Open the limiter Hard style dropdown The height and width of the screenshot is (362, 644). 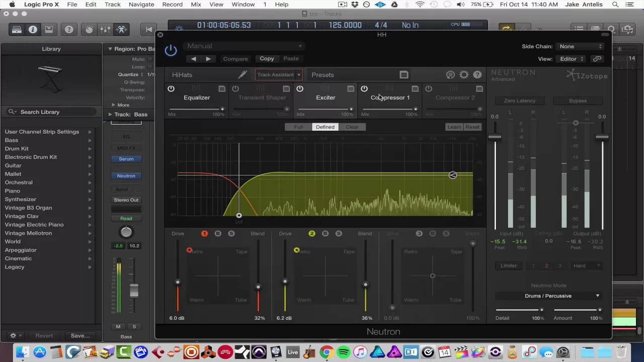pyautogui.click(x=587, y=266)
